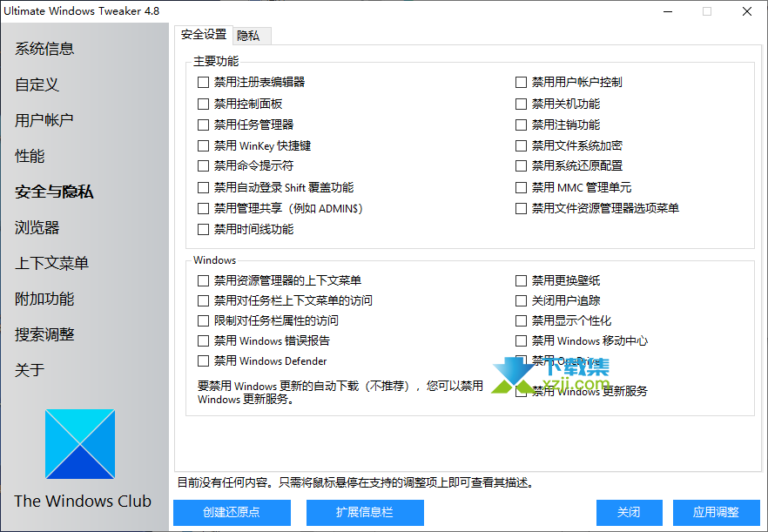Open 上下文菜单 section in sidebar
This screenshot has height=532, width=768.
click(52, 263)
